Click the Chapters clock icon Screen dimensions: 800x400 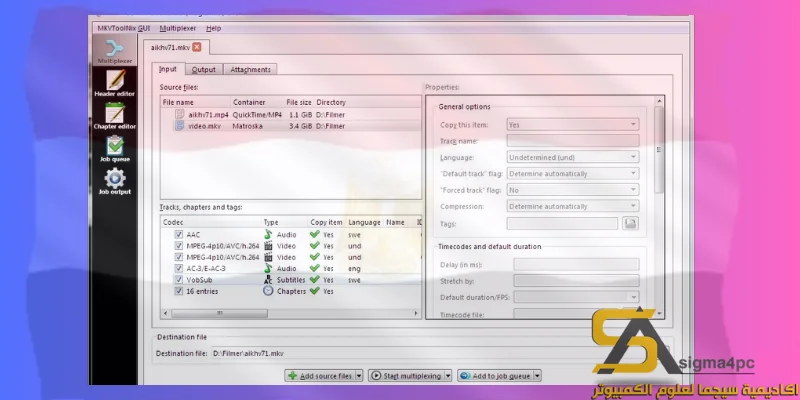[x=268, y=291]
